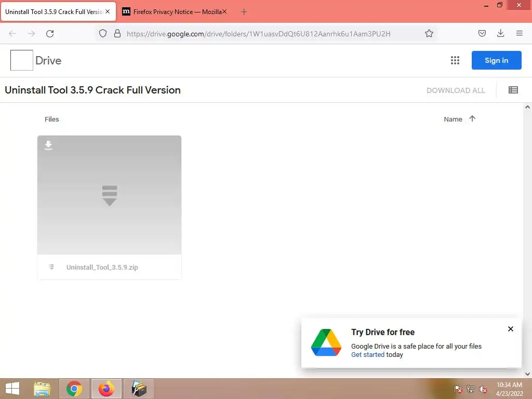This screenshot has height=399, width=532.
Task: Select the Uninstall_Tool_3.5.9.zip file name
Action: tap(102, 268)
